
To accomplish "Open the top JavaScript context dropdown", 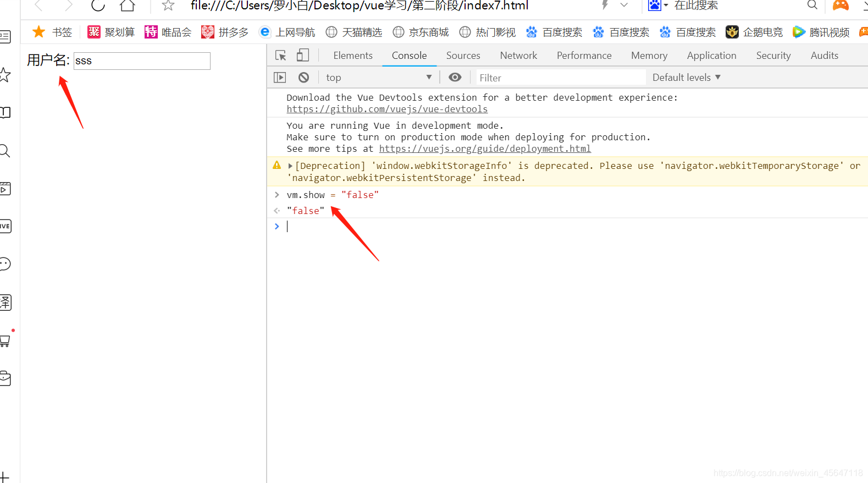I will [379, 78].
